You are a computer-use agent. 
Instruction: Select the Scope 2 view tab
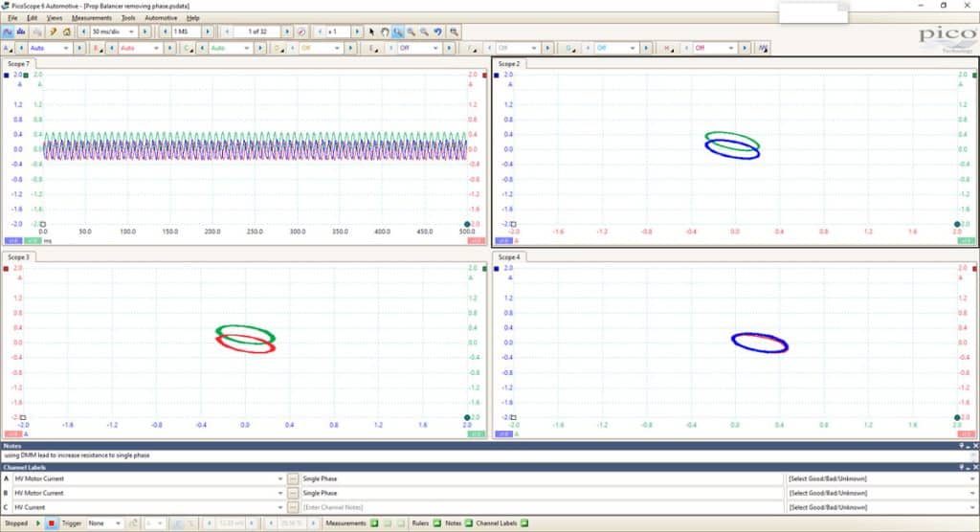pos(509,64)
